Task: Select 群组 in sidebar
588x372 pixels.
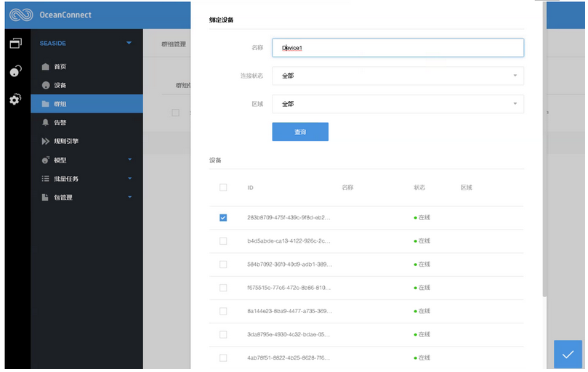Action: tap(86, 104)
